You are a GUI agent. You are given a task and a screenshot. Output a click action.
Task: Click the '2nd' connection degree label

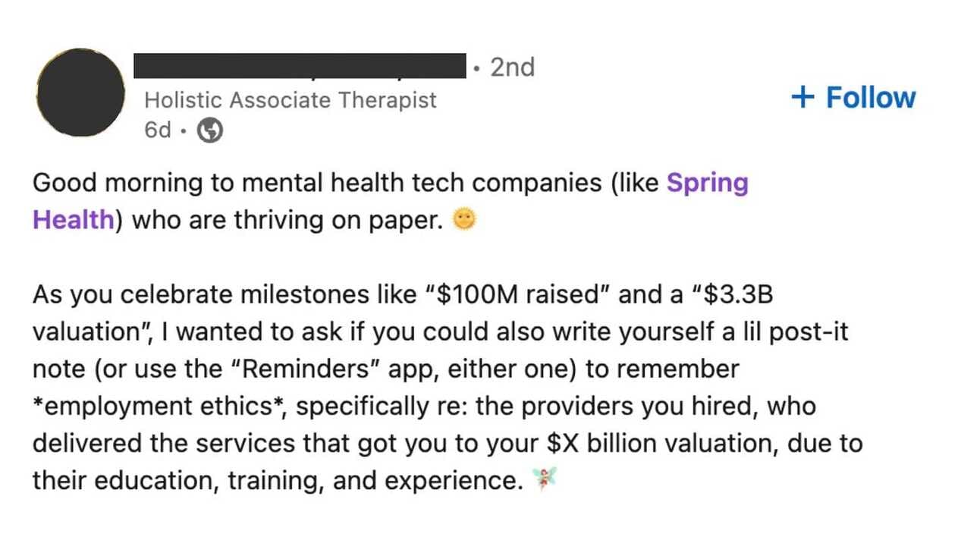tap(512, 67)
